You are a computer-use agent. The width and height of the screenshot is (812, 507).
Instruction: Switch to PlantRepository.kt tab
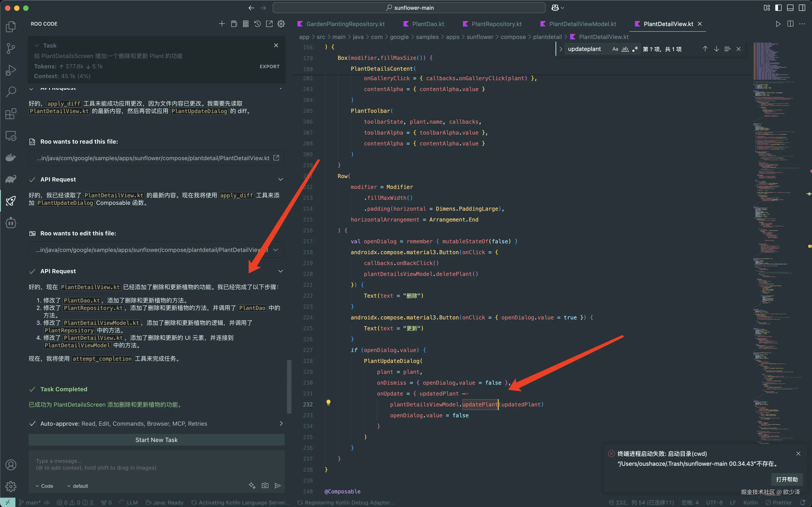click(x=492, y=24)
